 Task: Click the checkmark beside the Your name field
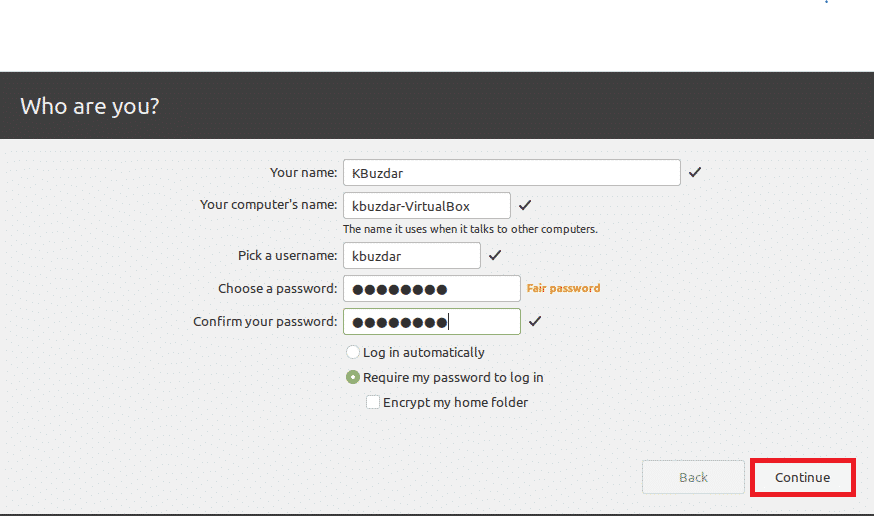[695, 173]
